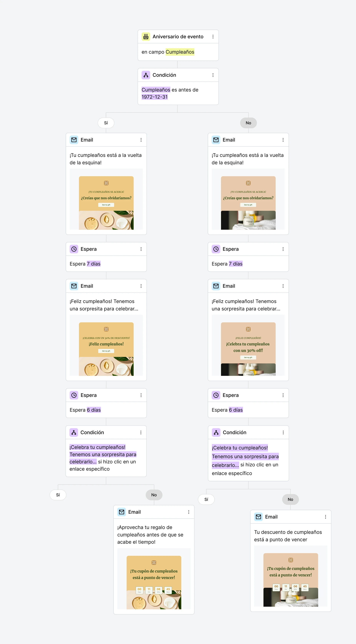Click envelope icon on right '¡Feliz cumpleaños!' Email
The image size is (356, 644).
(216, 286)
